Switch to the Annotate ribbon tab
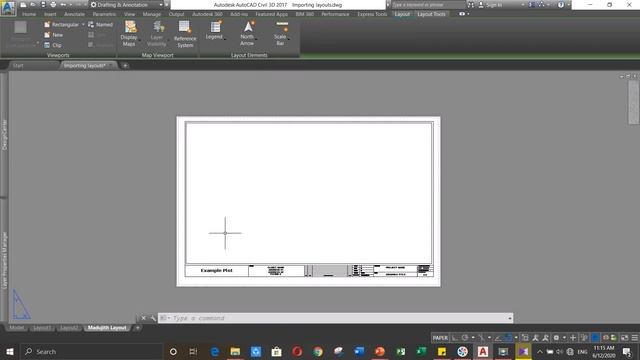This screenshot has height=360, width=640. (74, 14)
